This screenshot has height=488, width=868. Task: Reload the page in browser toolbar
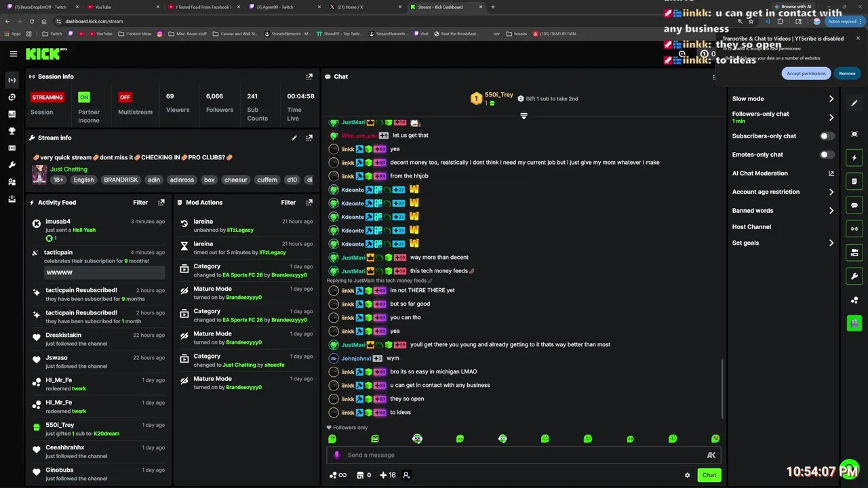click(32, 21)
